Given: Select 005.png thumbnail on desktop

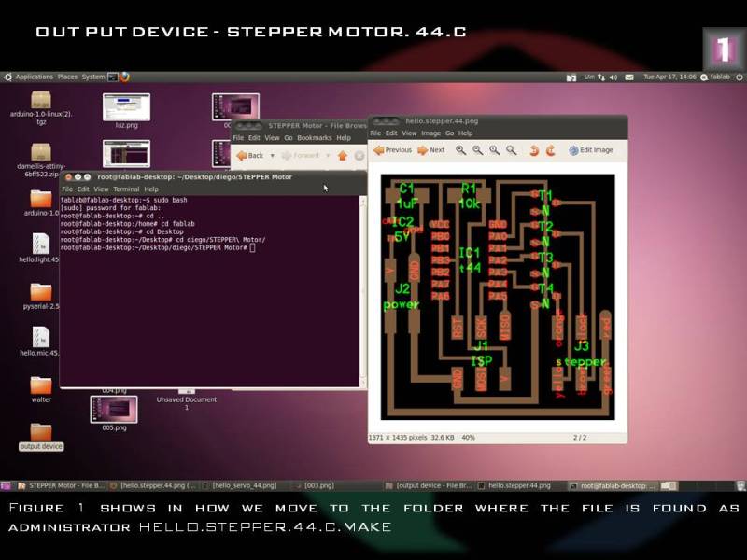Looking at the screenshot, I should (x=114, y=413).
